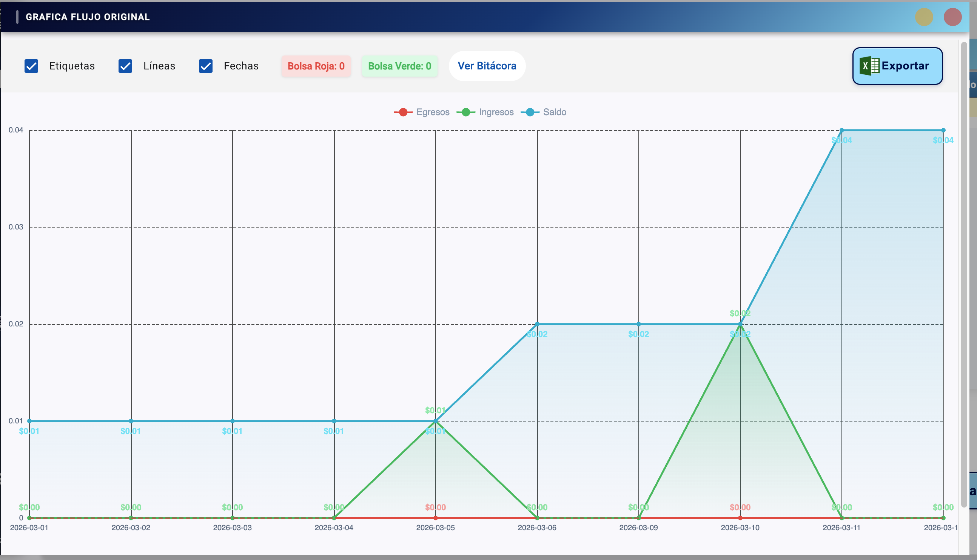Click Saldo data point at 2026-03-11
Viewport: 977px width, 560px height.
coord(841,131)
